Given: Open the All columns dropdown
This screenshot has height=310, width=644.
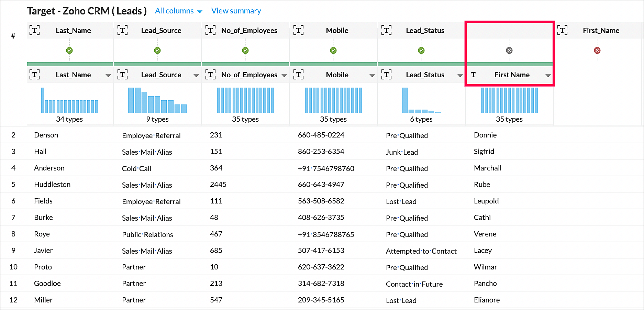Looking at the screenshot, I should click(x=178, y=11).
